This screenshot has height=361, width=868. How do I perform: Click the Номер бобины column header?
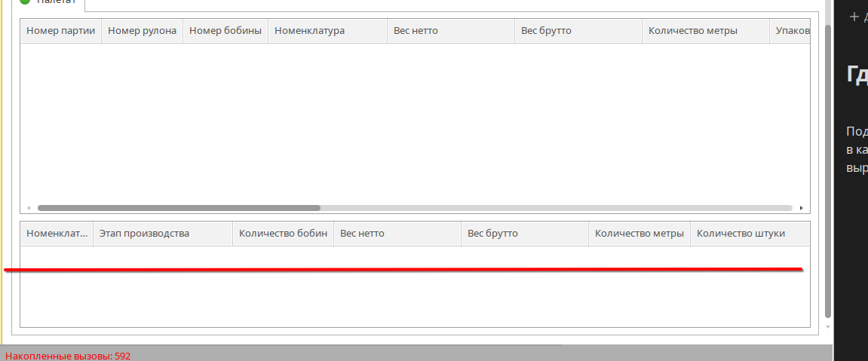click(x=225, y=31)
